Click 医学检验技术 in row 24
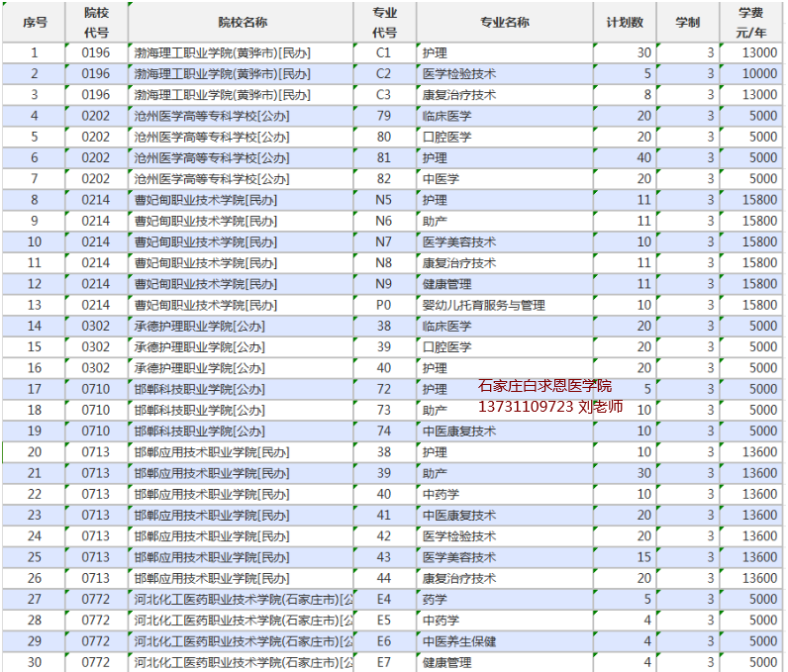This screenshot has width=788, height=672. [459, 536]
